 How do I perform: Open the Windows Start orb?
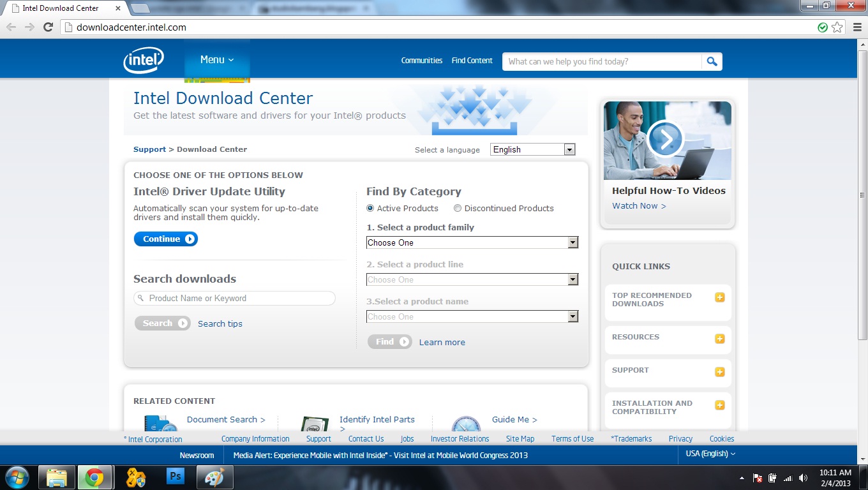(x=17, y=477)
